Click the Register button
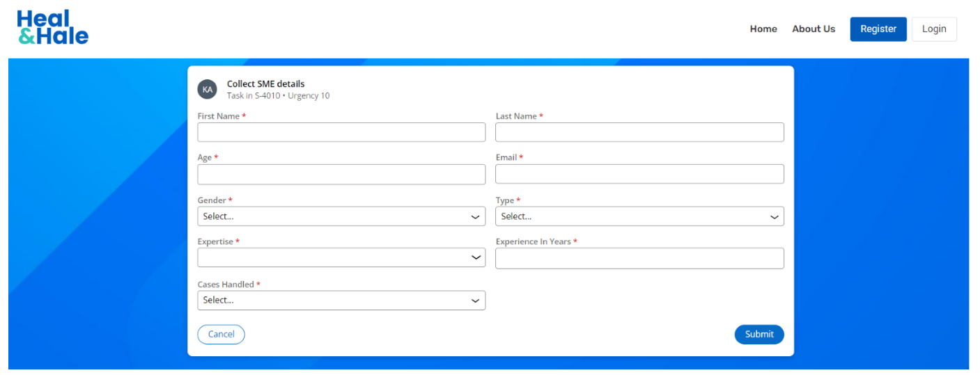 878,29
